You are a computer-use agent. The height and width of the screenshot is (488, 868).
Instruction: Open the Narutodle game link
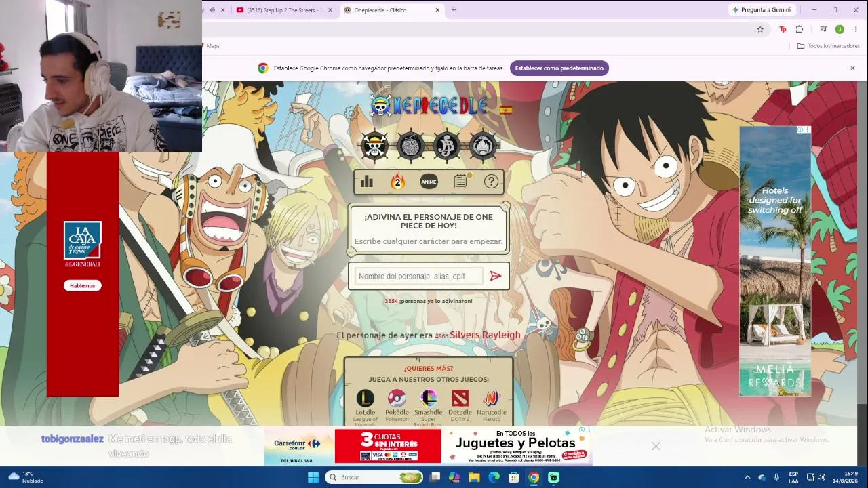(492, 404)
